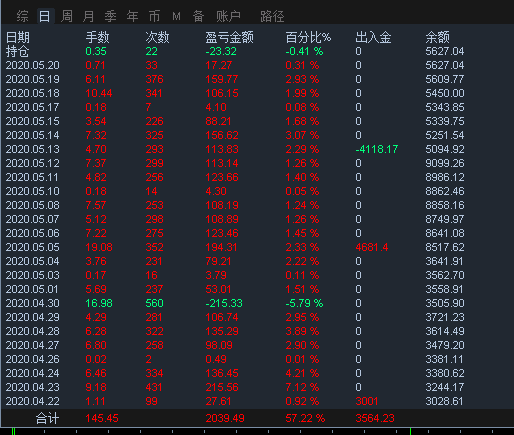Switch to the 综 summary tab
Screen dimensions: 514x435
point(23,16)
